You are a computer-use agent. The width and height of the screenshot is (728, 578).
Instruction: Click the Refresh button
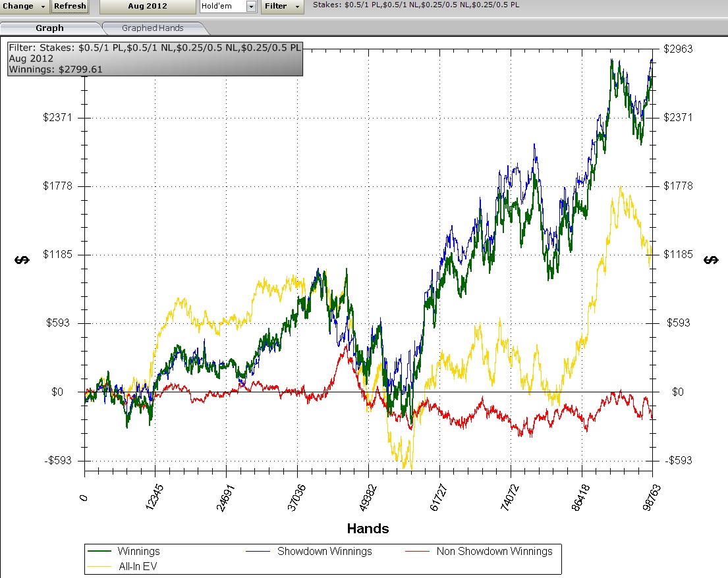click(70, 6)
